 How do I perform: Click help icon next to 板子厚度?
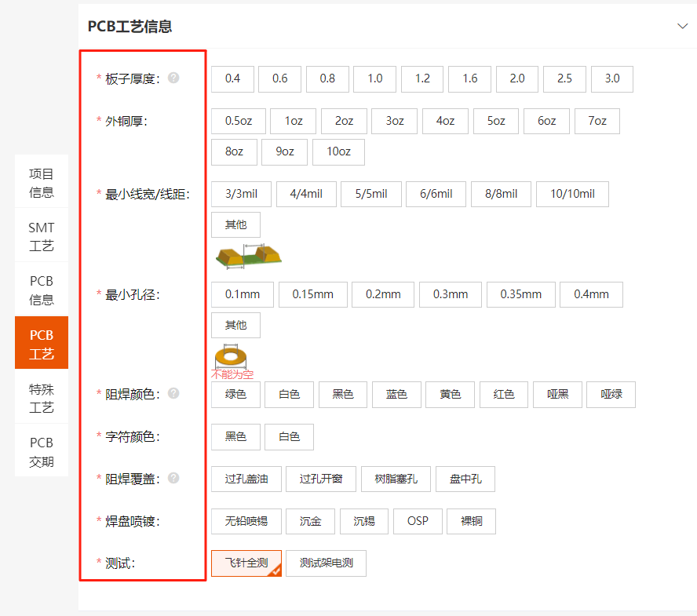coord(173,78)
